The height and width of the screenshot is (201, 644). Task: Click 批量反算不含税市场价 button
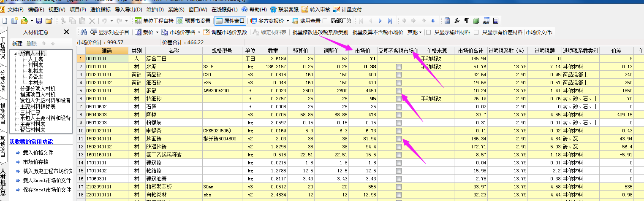(378, 32)
